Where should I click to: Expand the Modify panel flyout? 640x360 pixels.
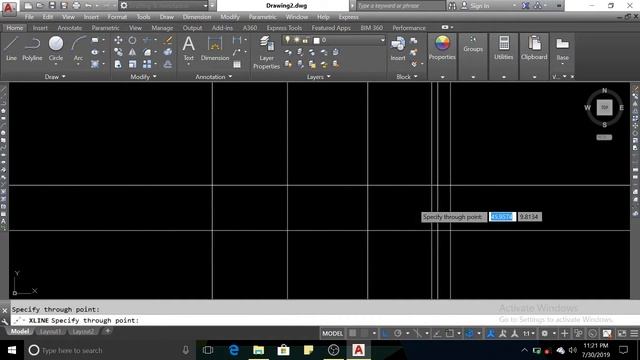pos(143,76)
